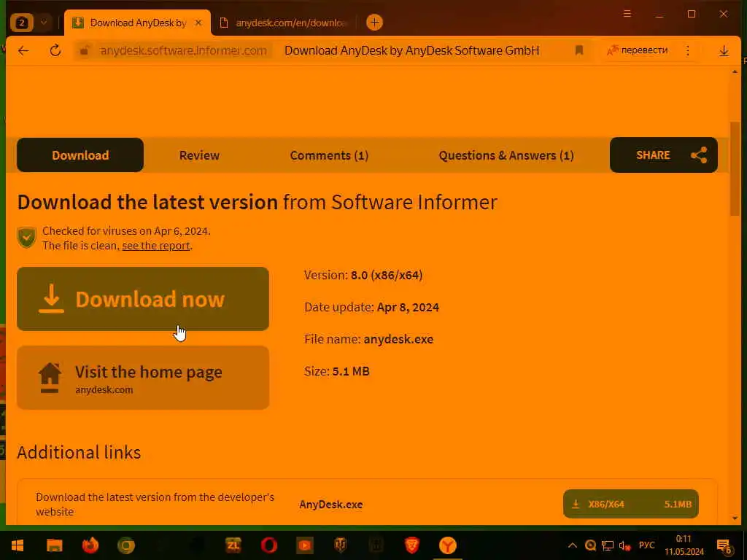
Task: Click the 'Date update: Apr 8, 2024' text
Action: pos(371,307)
